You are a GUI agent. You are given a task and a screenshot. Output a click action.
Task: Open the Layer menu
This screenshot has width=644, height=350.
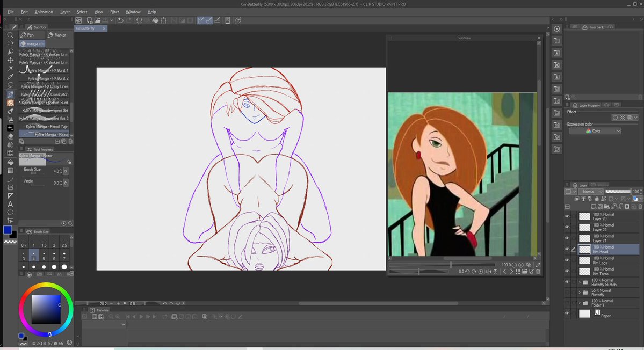65,12
